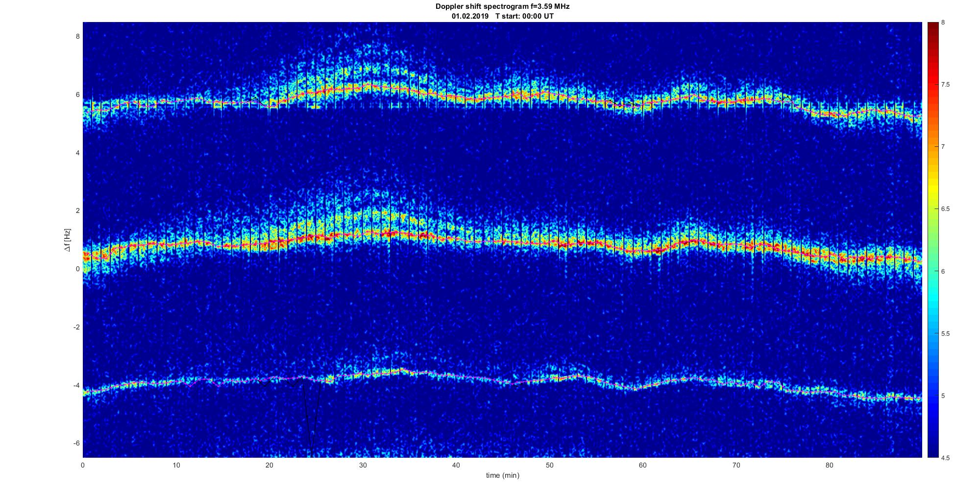Click the colorbar tick label '6.5'
980x491 pixels.
point(946,209)
